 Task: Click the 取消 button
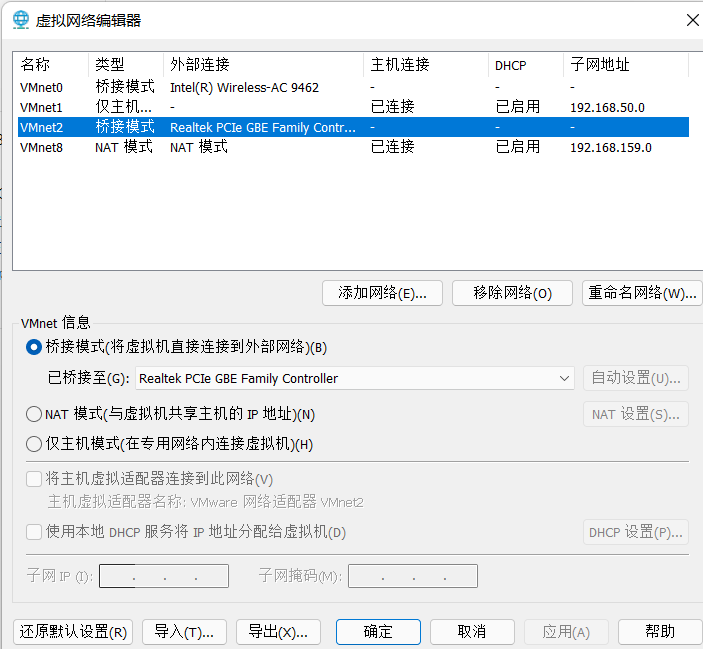pyautogui.click(x=472, y=632)
